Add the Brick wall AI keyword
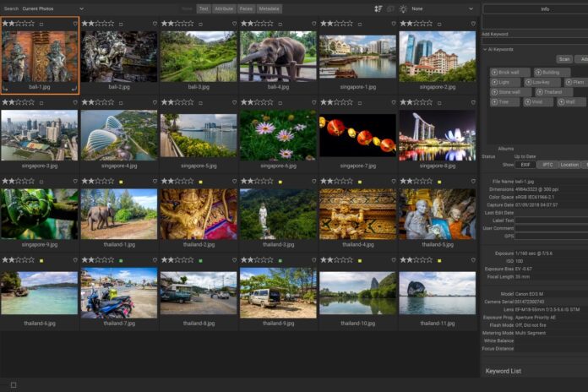Viewport: 588px width, 392px height. click(509, 73)
